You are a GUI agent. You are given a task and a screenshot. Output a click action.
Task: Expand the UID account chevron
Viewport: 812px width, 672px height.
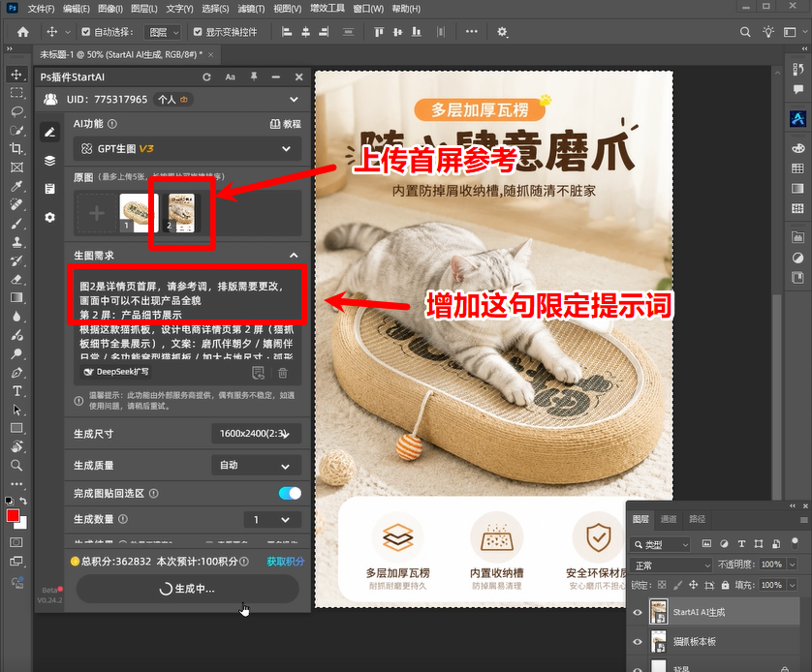294,100
